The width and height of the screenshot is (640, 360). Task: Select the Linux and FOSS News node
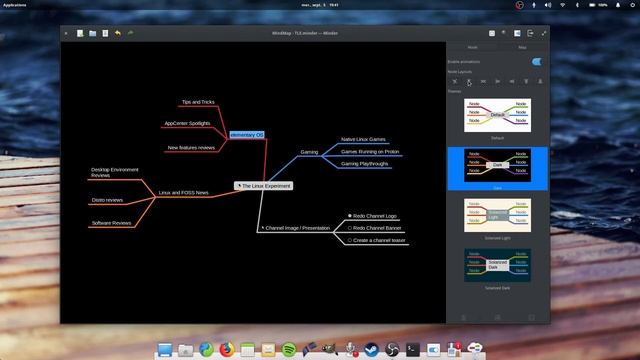pos(184,193)
